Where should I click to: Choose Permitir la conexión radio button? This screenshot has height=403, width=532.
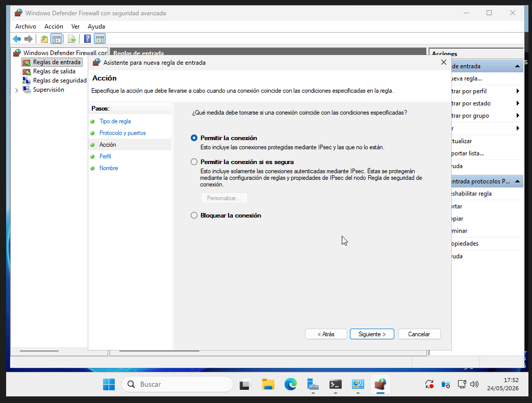coord(194,138)
